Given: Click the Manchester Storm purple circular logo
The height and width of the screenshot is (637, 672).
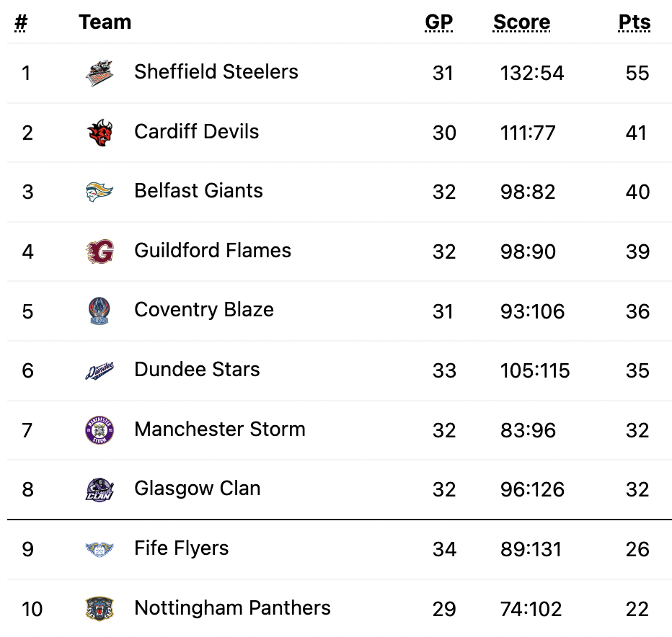Looking at the screenshot, I should 100,429.
